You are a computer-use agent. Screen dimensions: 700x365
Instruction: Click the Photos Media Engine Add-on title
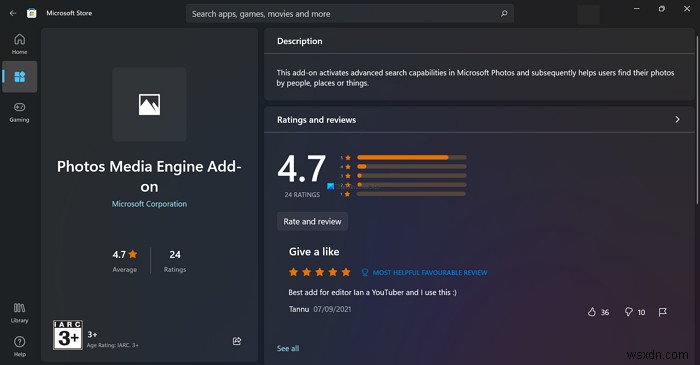click(149, 176)
